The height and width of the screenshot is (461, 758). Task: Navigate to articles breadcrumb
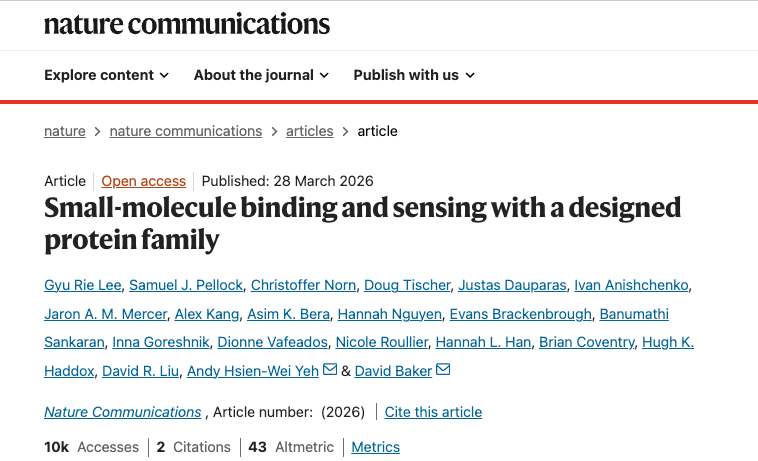[310, 131]
